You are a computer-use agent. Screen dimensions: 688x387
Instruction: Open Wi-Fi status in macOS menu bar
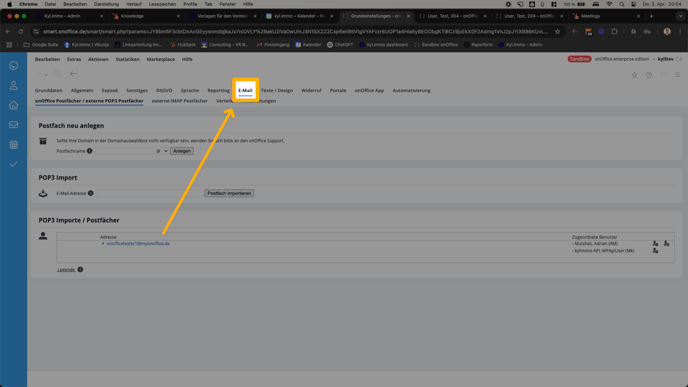tap(609, 4)
